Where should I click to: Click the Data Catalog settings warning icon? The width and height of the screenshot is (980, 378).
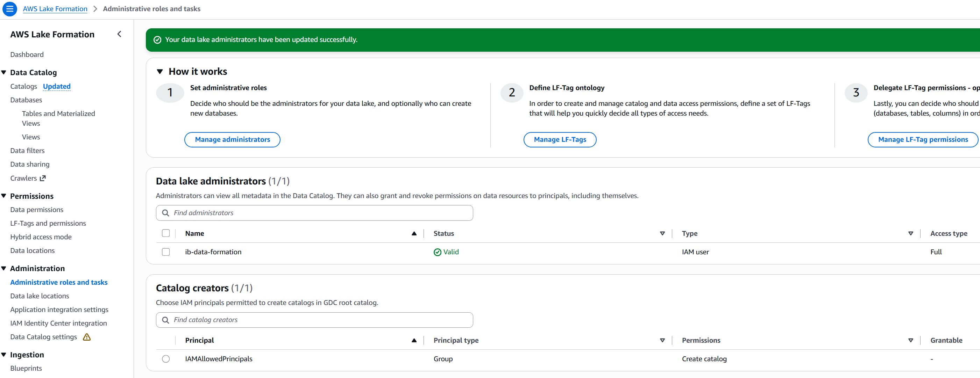[x=87, y=337]
